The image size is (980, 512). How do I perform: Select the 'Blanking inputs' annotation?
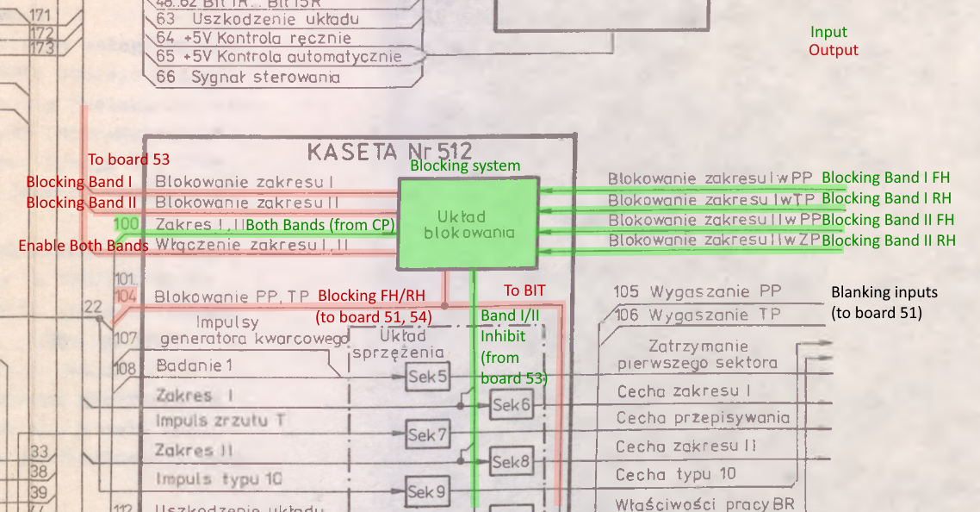(x=884, y=292)
